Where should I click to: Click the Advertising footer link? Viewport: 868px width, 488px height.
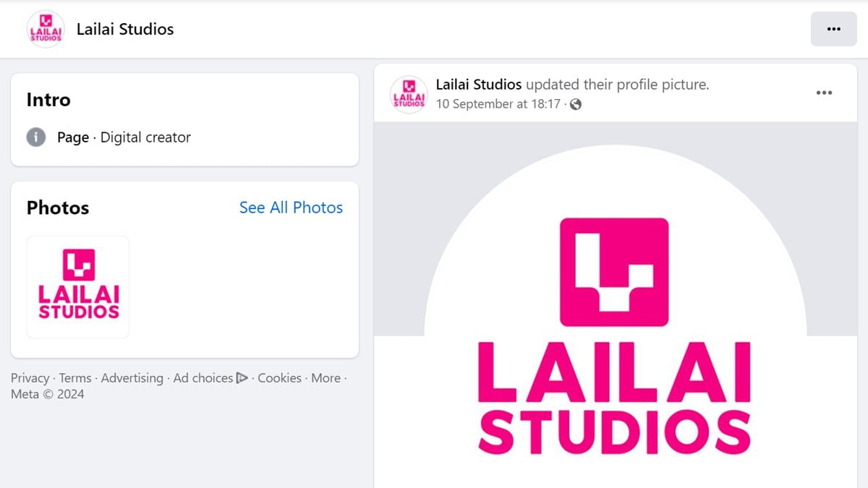[x=132, y=377]
